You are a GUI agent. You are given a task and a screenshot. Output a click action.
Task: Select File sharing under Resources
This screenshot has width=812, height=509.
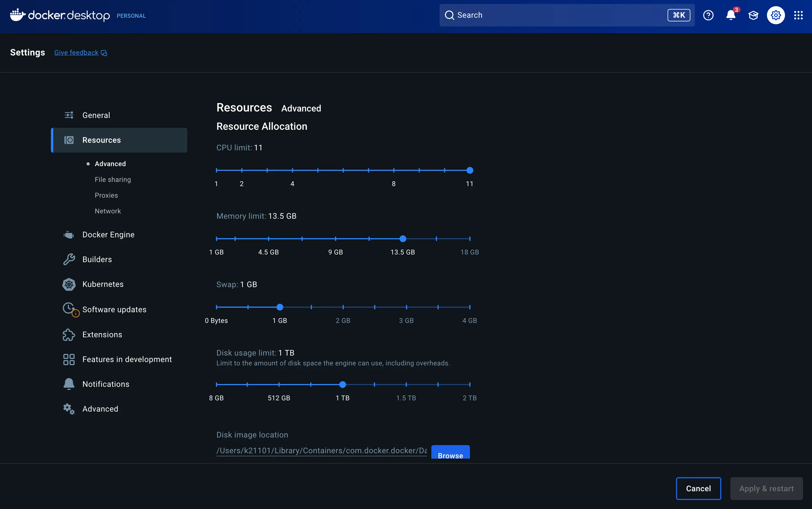(x=113, y=179)
